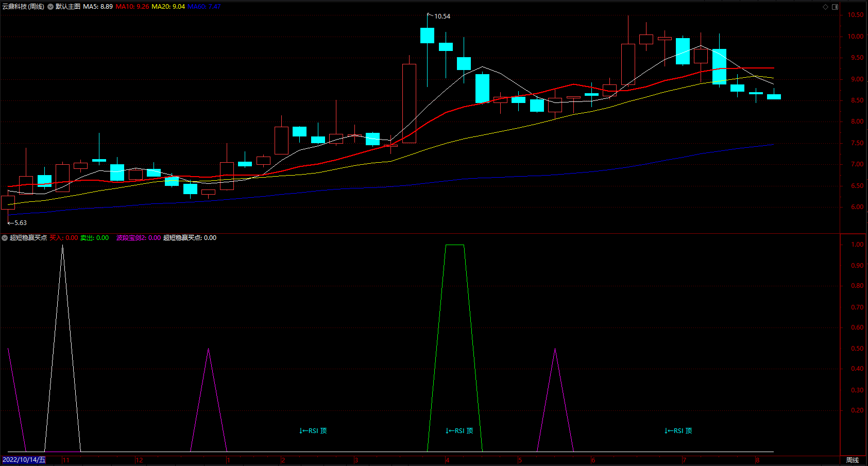Click the 7.50 price axis label
Screen dimensions: 868x466
pos(857,143)
